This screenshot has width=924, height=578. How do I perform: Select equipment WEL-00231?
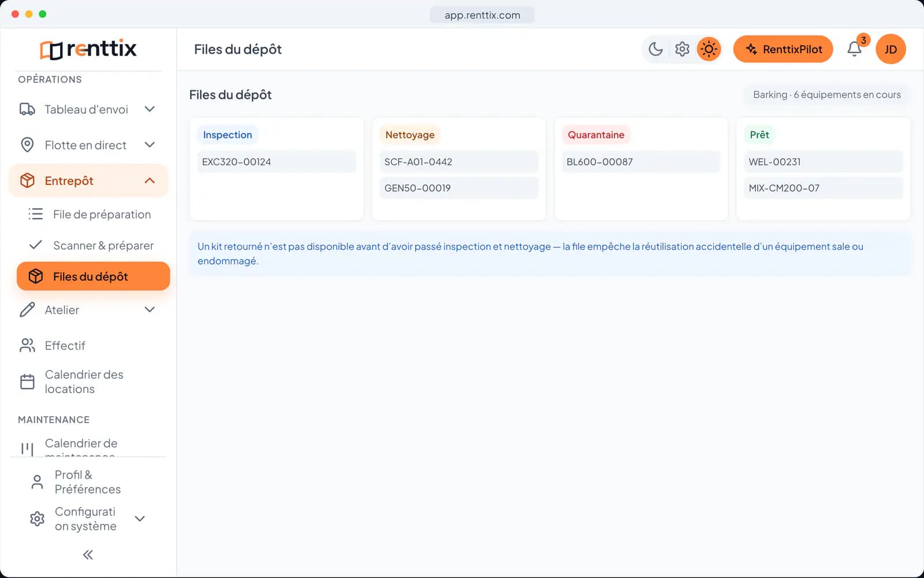(x=824, y=162)
